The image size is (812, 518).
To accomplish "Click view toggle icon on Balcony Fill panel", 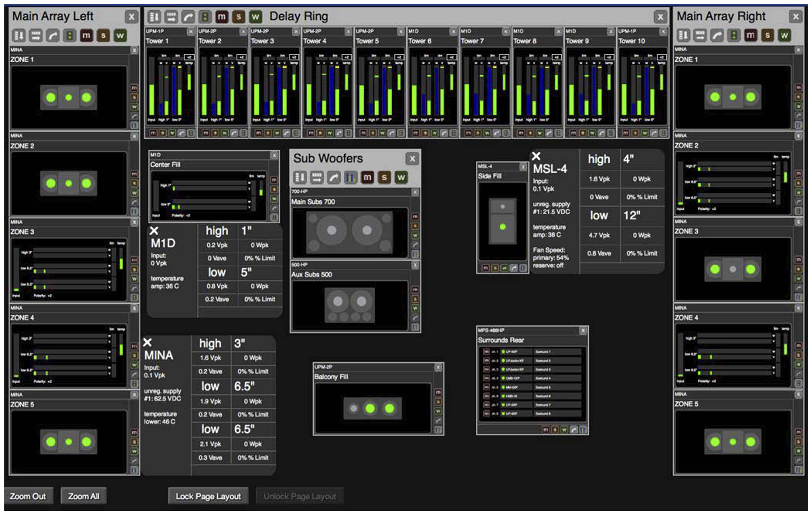I will point(438,430).
